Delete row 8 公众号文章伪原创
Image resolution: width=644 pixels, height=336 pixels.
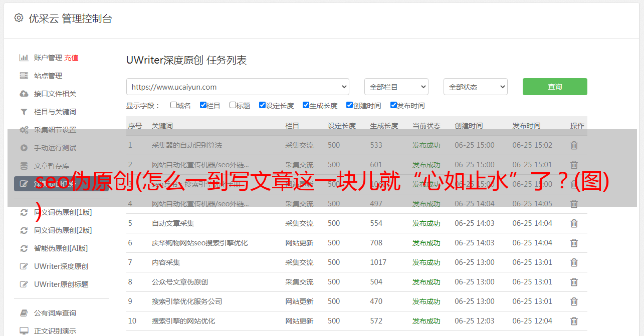pos(574,282)
